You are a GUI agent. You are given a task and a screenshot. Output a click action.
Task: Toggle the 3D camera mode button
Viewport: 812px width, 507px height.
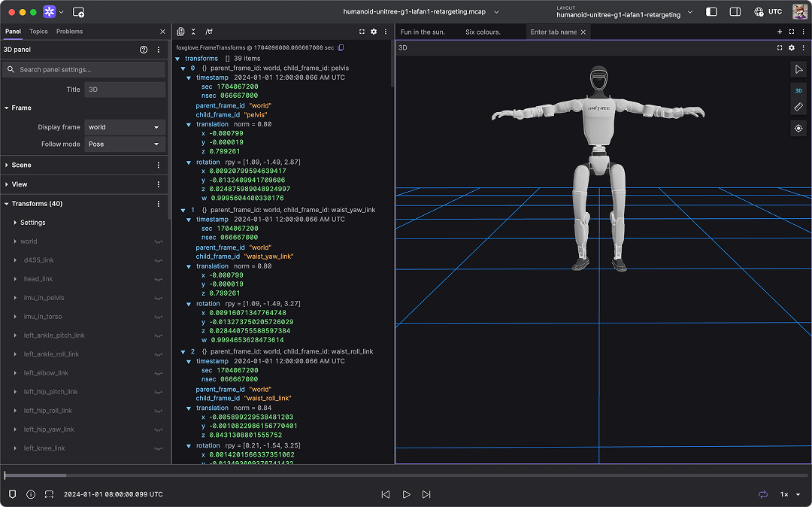click(798, 90)
